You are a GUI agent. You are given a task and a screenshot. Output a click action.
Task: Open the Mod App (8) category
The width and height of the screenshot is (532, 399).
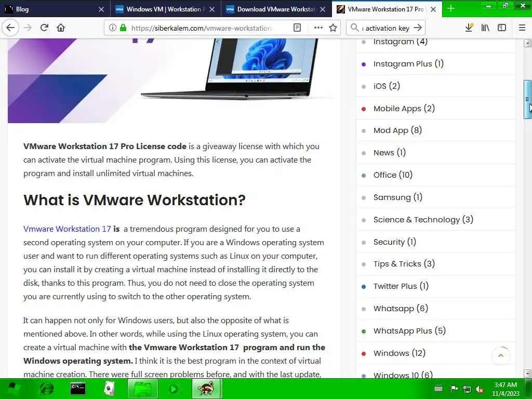click(x=397, y=130)
